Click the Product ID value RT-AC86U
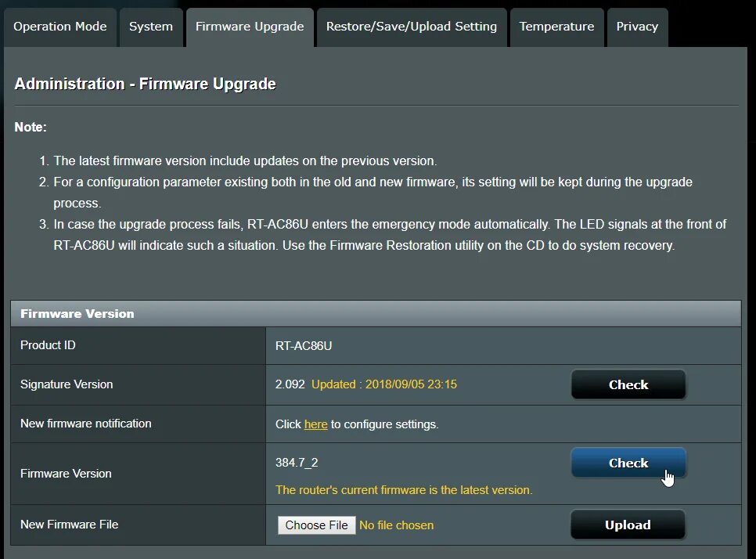 pyautogui.click(x=305, y=345)
